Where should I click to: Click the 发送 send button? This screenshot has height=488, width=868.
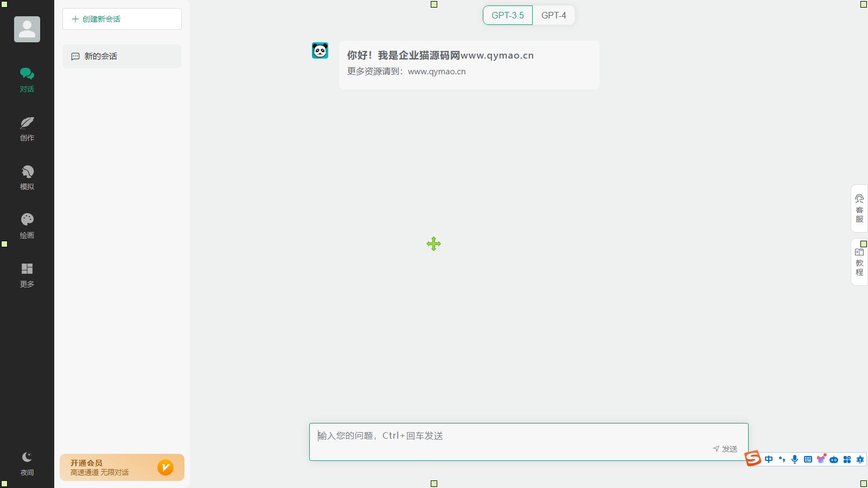pos(725,449)
